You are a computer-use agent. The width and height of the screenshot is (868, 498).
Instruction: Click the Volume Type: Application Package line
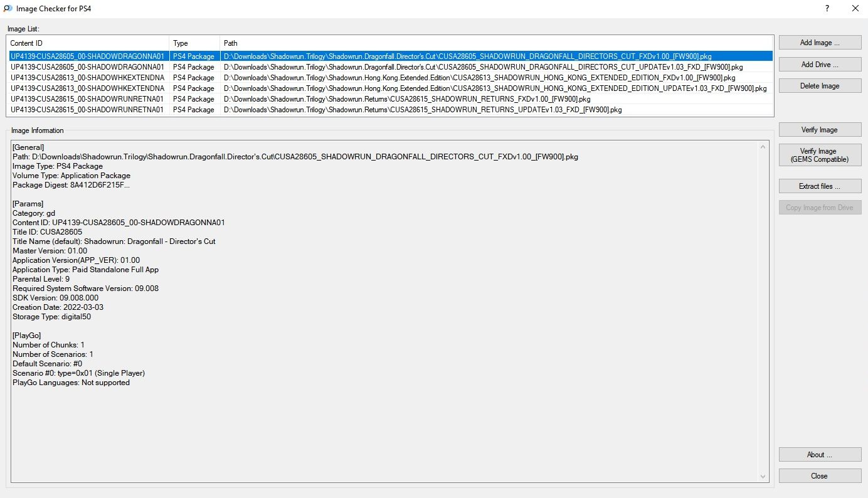(x=71, y=176)
